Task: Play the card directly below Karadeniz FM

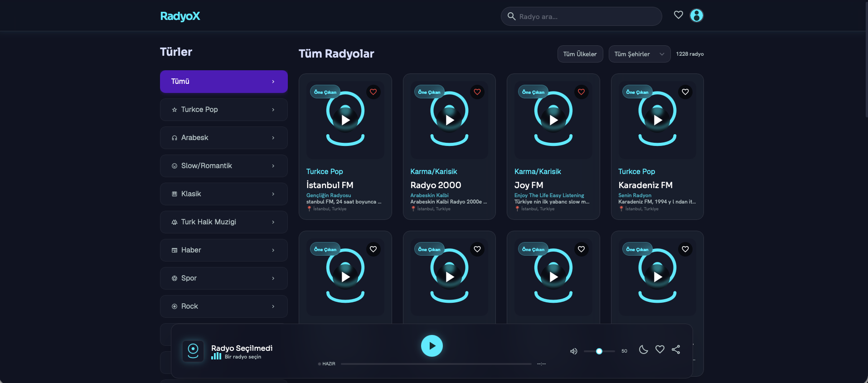Action: [x=658, y=277]
